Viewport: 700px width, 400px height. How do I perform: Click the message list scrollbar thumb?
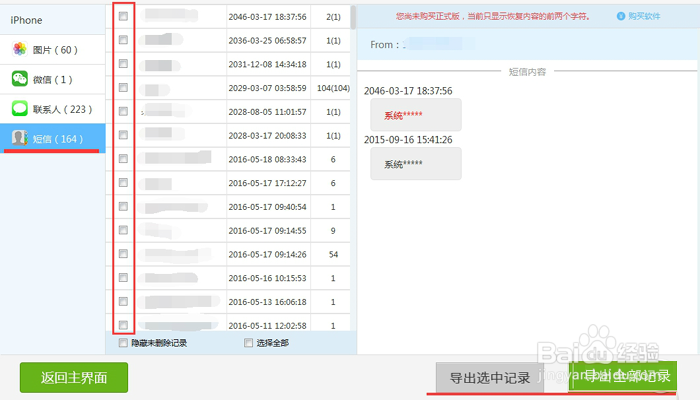pos(353,17)
